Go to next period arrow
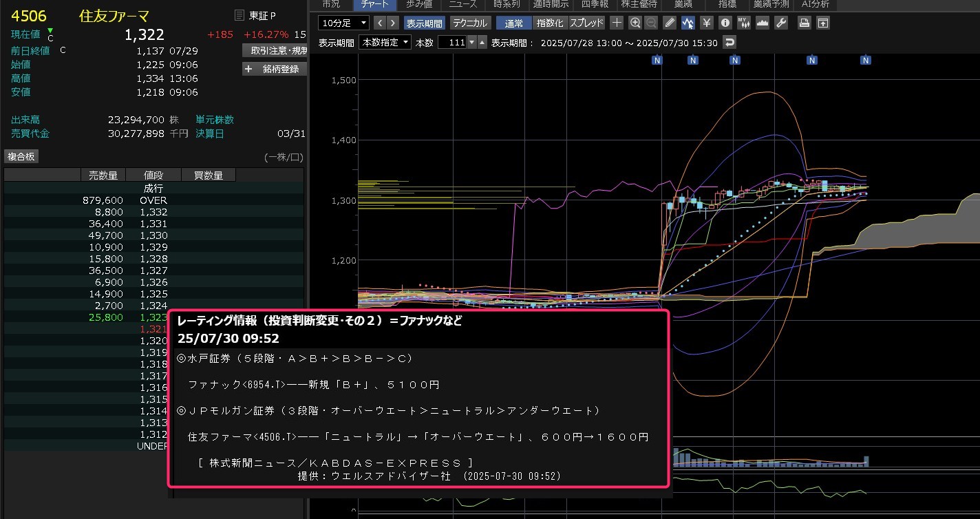The width and height of the screenshot is (980, 519). (393, 23)
